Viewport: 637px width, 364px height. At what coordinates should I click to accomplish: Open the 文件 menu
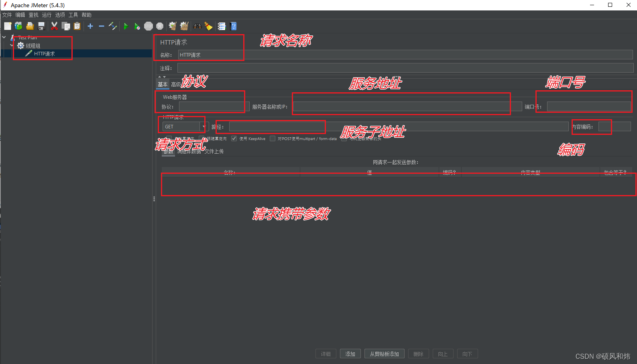7,15
